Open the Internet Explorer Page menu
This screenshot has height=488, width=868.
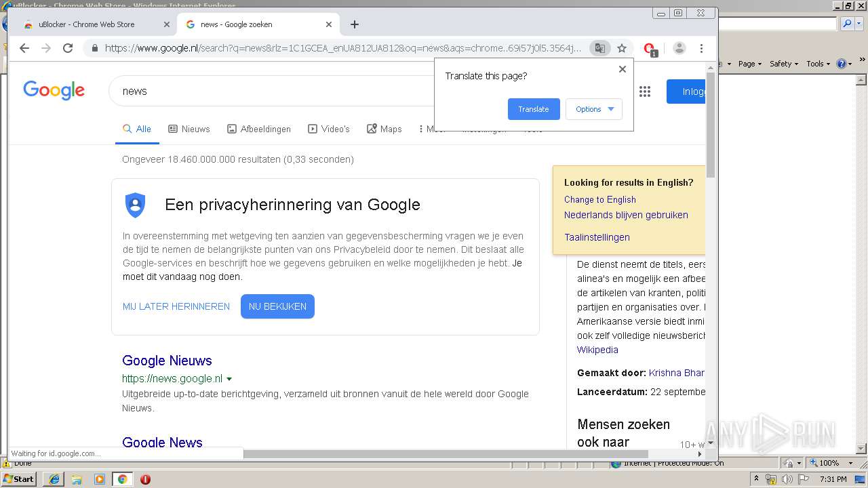750,64
